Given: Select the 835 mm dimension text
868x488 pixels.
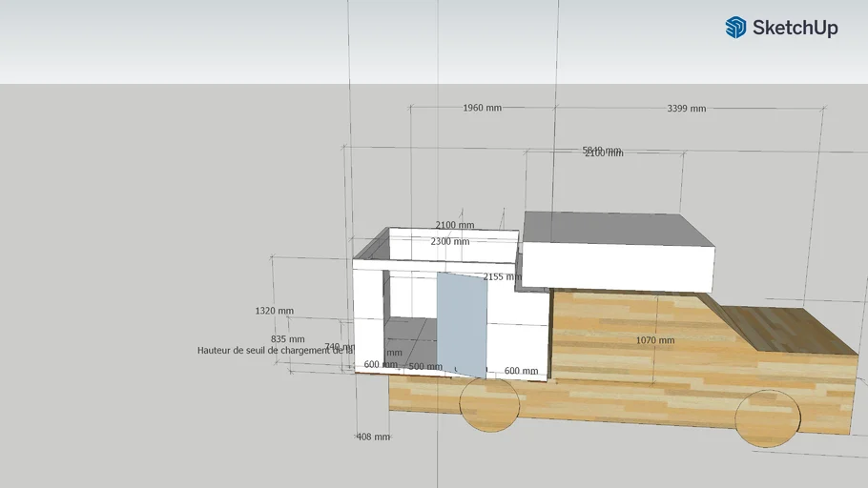Looking at the screenshot, I should [288, 339].
